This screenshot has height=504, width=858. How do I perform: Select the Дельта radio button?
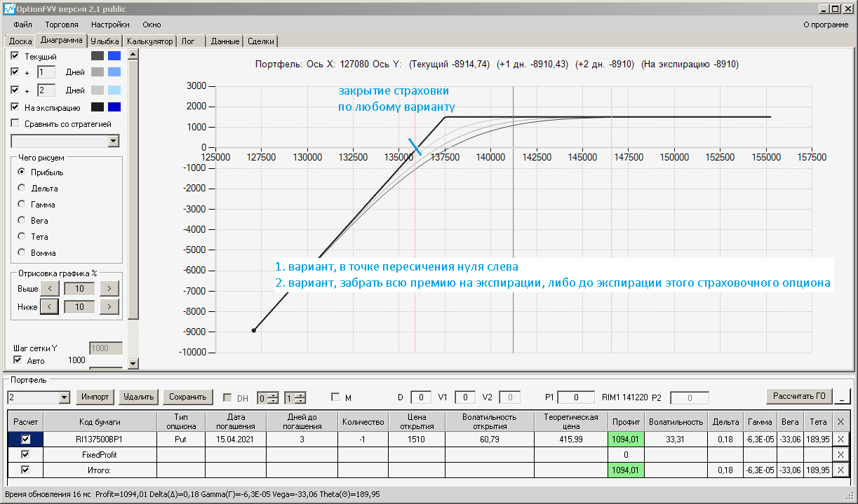coord(22,188)
